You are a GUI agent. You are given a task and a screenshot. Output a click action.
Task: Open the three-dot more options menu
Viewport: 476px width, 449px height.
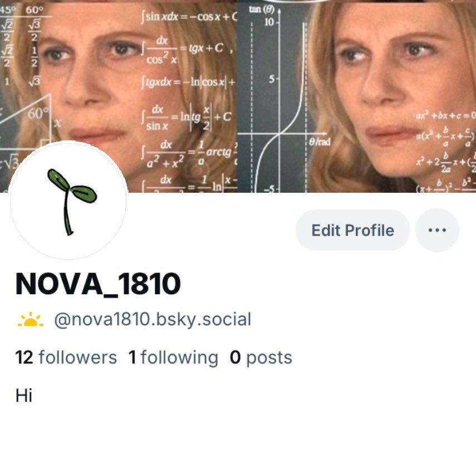point(437,230)
